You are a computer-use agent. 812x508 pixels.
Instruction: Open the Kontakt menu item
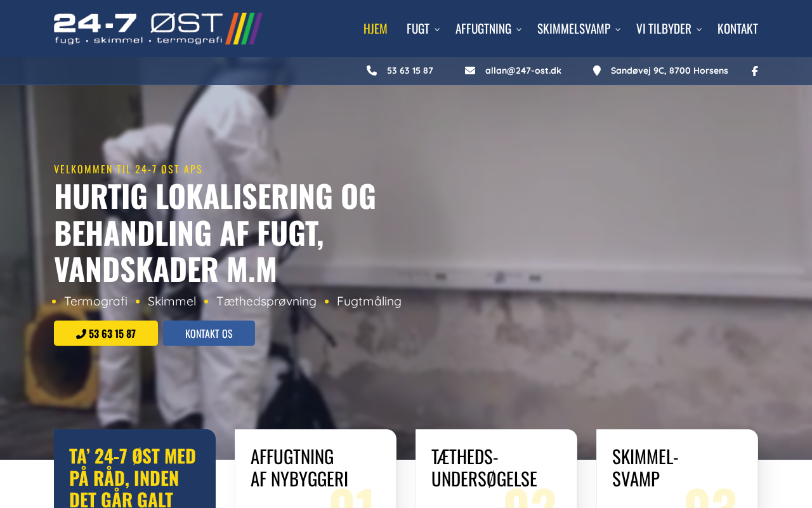[738, 29]
